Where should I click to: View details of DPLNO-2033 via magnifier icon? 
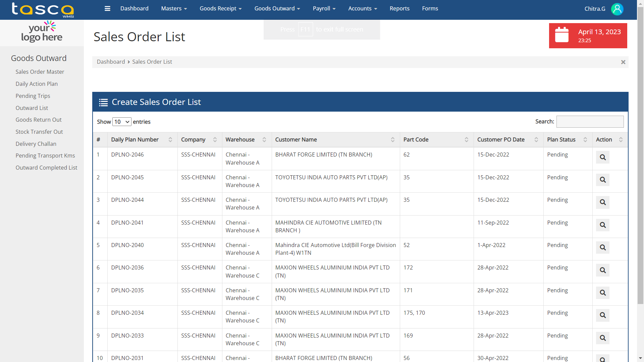603,338
